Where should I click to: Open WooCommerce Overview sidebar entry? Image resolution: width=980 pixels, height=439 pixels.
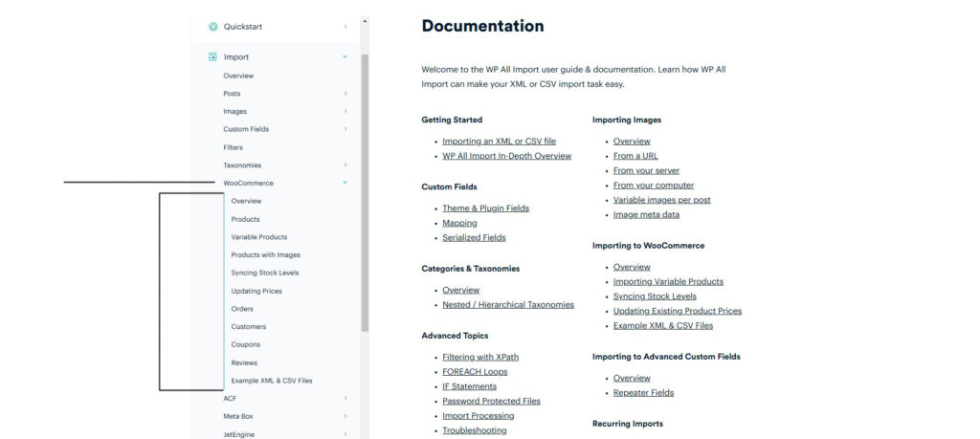(246, 201)
